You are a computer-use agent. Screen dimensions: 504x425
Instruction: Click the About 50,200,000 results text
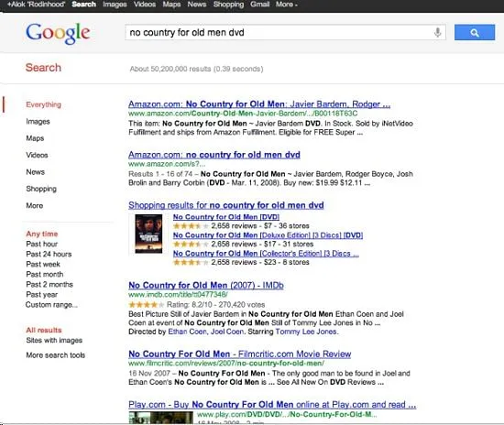pyautogui.click(x=196, y=69)
